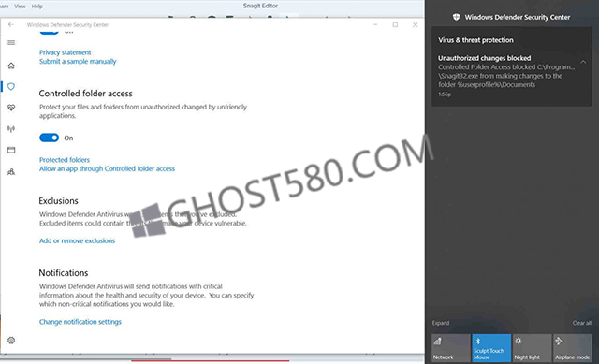Open the hamburger navigation menu

coord(11,42)
